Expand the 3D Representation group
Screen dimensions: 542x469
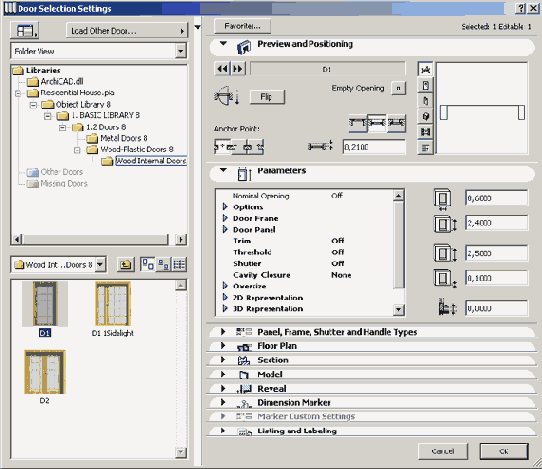pos(225,308)
